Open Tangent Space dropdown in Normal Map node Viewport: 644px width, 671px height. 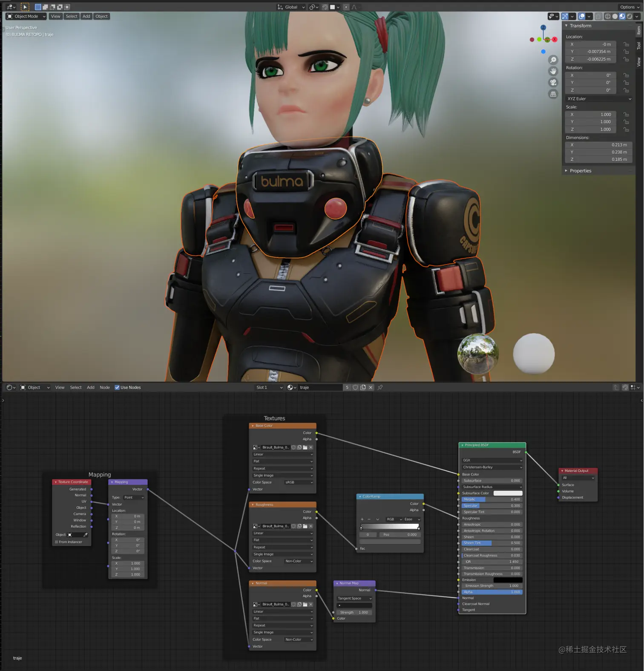[x=354, y=599]
